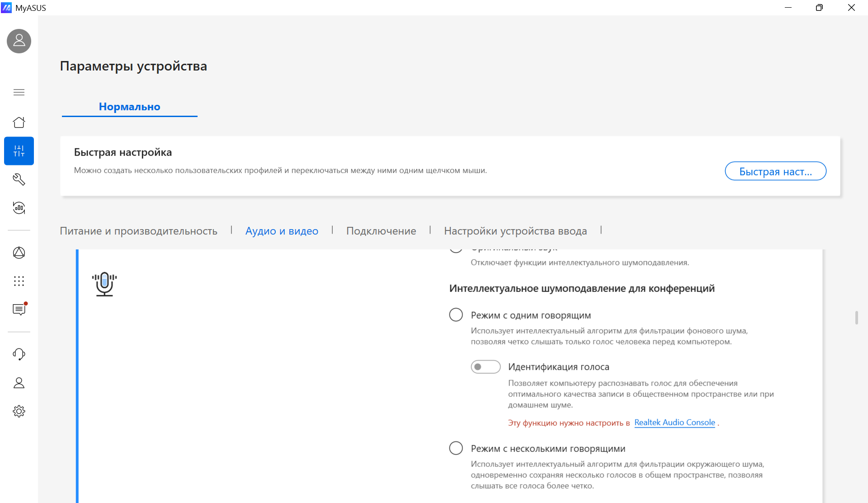Switch to Подключение tab
Viewport: 868px width, 503px height.
(x=381, y=231)
